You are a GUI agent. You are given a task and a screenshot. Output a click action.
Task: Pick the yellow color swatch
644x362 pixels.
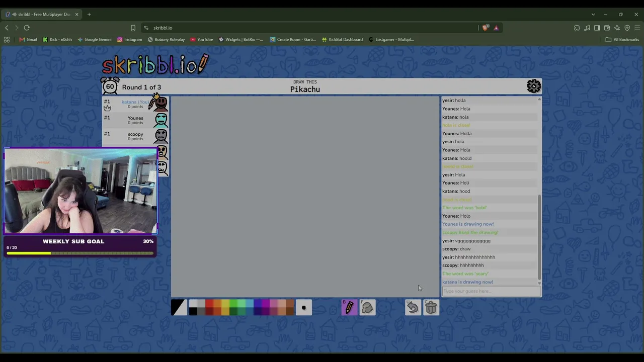click(x=225, y=303)
